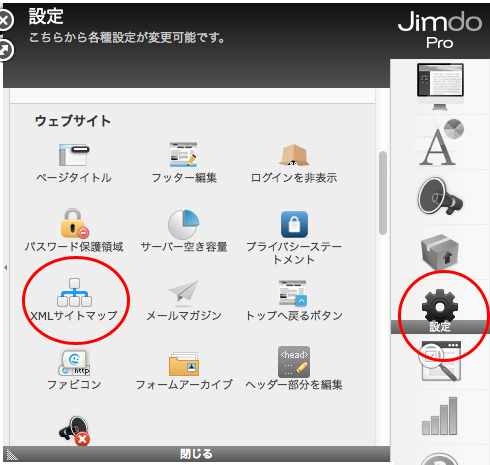
Task: Open the magnifier preview sidebar icon
Action: (x=440, y=361)
